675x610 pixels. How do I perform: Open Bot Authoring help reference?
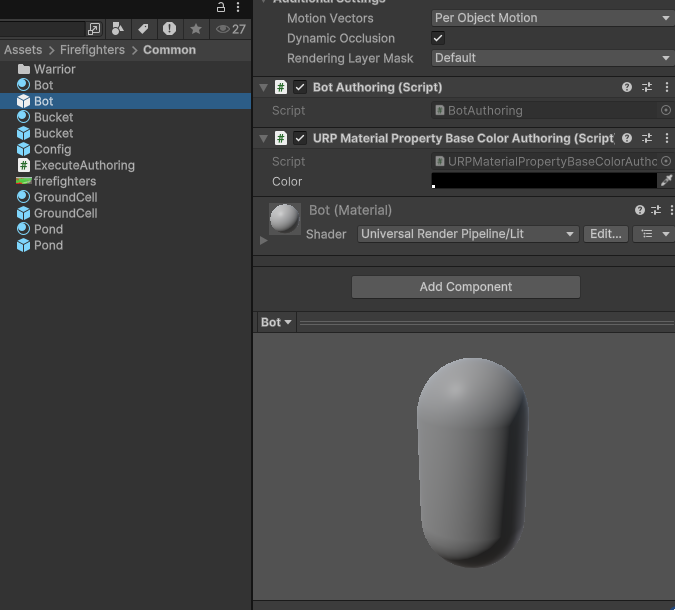[x=627, y=87]
